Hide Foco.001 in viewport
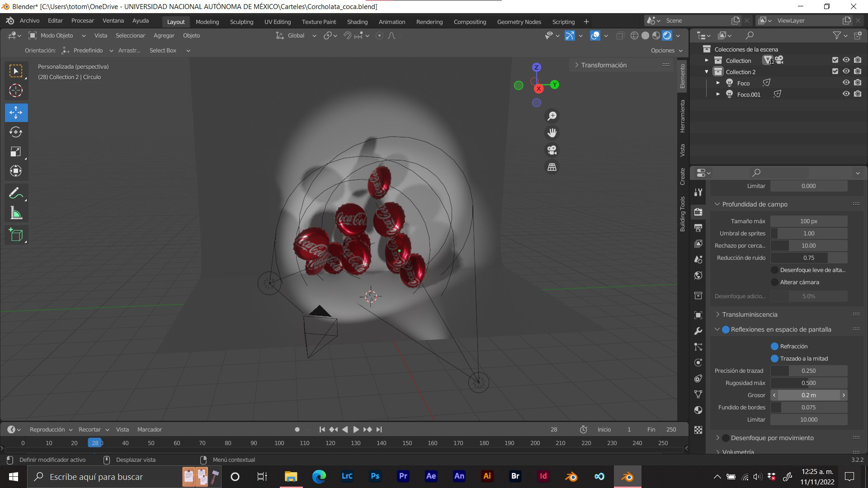868x488 pixels. coord(846,94)
